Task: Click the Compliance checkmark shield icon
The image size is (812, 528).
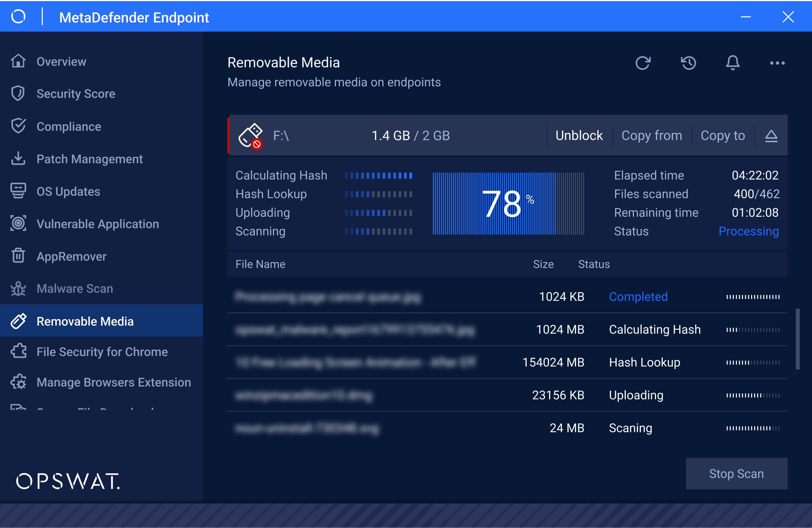Action: click(18, 126)
